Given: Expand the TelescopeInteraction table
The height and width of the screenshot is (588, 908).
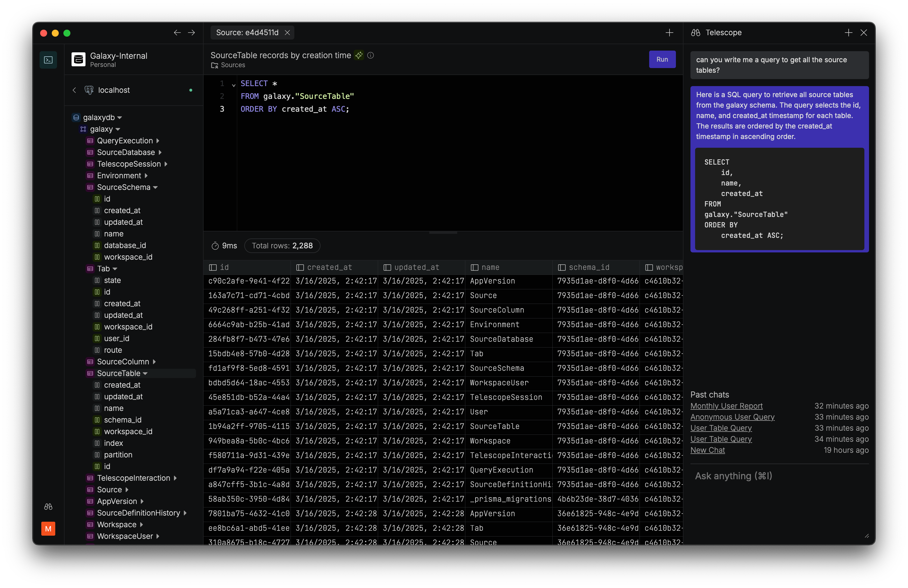Looking at the screenshot, I should tap(175, 478).
